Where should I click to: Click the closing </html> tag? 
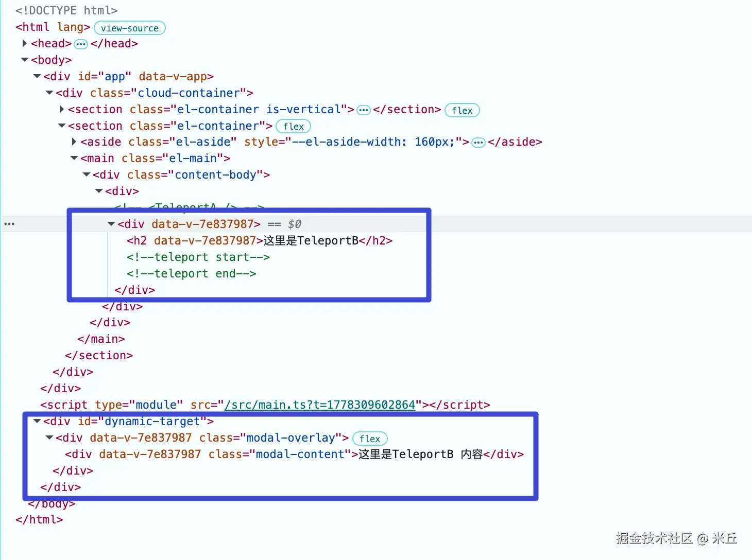(39, 519)
